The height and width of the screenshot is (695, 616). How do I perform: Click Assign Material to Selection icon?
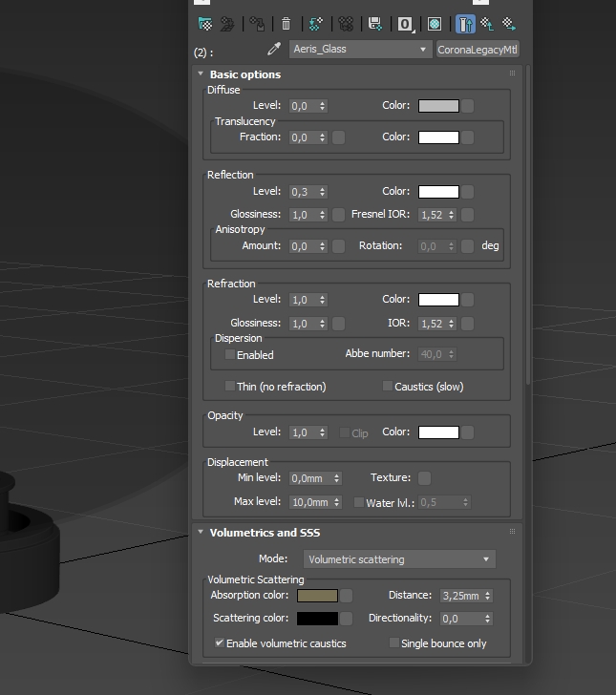(x=257, y=24)
